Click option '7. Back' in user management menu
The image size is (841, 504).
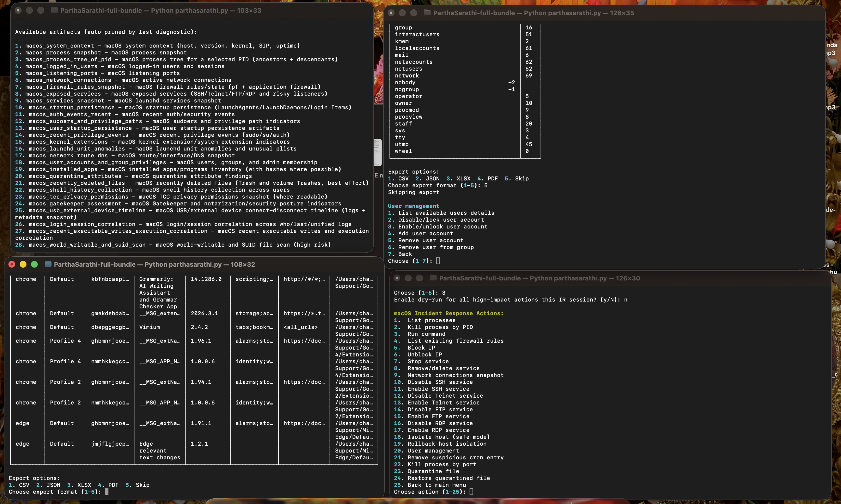pyautogui.click(x=400, y=254)
